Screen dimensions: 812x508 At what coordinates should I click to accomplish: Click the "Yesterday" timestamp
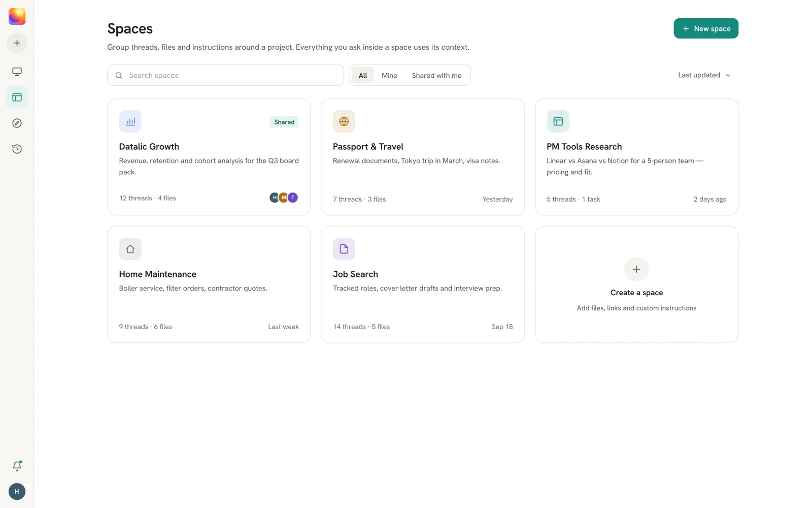(x=497, y=199)
